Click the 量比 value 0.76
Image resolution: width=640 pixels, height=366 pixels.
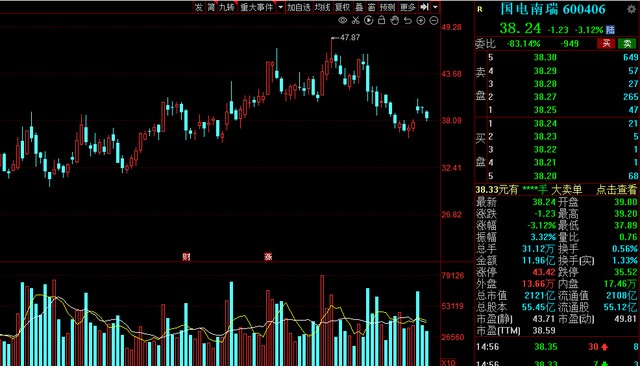pyautogui.click(x=628, y=237)
